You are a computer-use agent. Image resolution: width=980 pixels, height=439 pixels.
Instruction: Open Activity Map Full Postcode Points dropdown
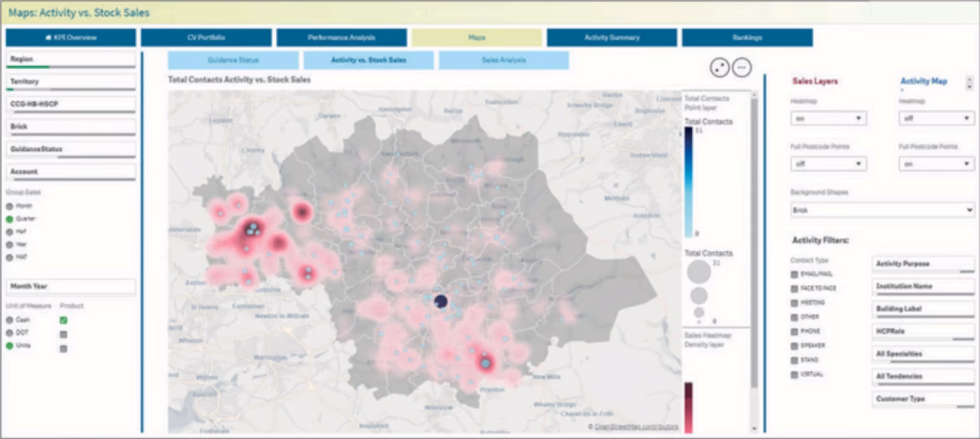point(937,164)
